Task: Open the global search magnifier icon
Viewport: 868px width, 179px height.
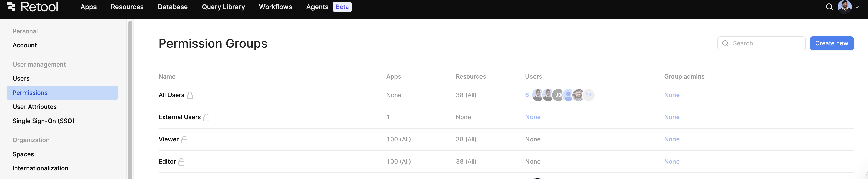Action: [829, 7]
